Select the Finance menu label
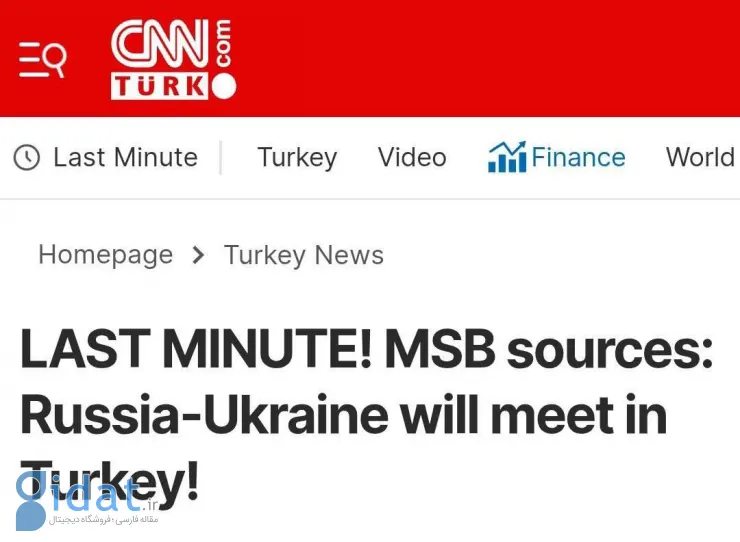Viewport: 740px width, 542px height. [578, 158]
